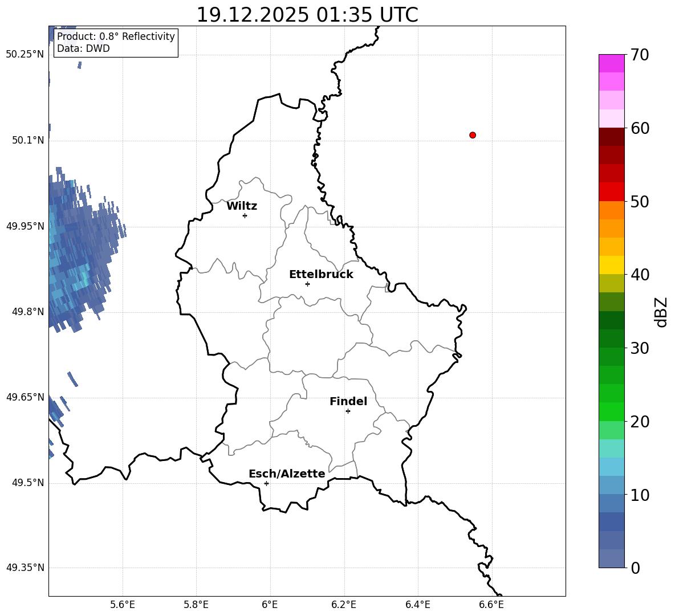Screen dimensions: 675x616
Task: Click the 6.6°E longitude label
Action: click(491, 605)
